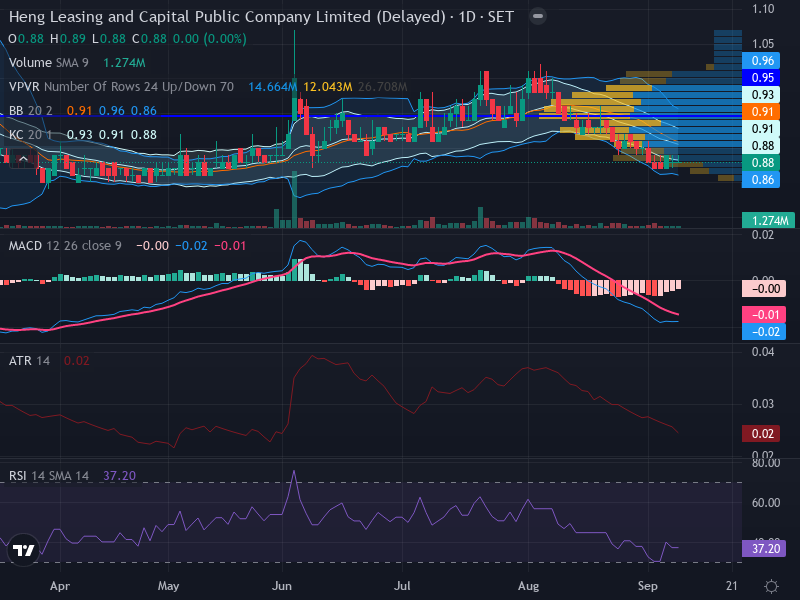Click the orange 0.91 price axis label
The image size is (800, 600).
(761, 111)
